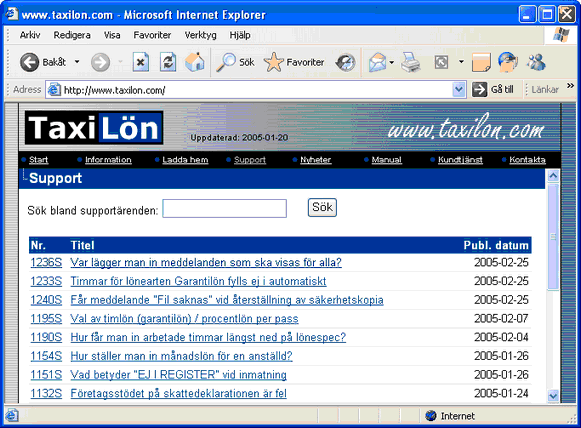Screen dimensions: 581x428
Task: Click the scrollbar down arrow
Action: pos(553,396)
